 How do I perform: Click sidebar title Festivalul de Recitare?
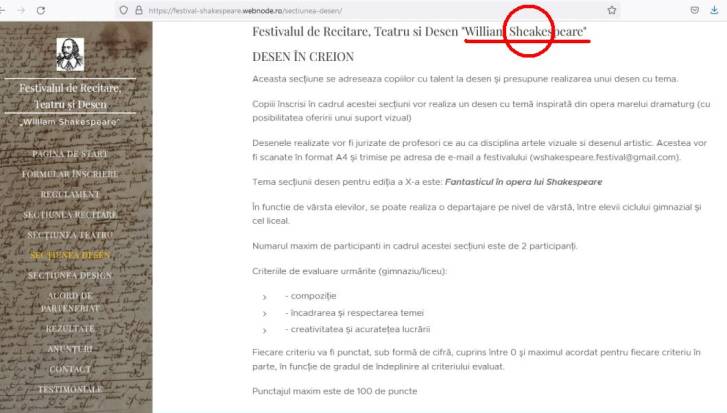coord(70,96)
